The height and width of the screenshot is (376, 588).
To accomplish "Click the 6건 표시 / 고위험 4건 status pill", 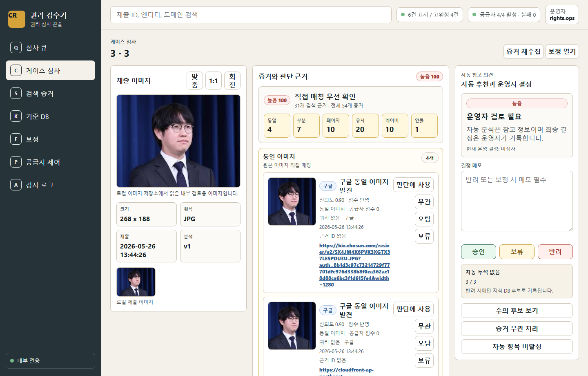I will click(x=430, y=15).
